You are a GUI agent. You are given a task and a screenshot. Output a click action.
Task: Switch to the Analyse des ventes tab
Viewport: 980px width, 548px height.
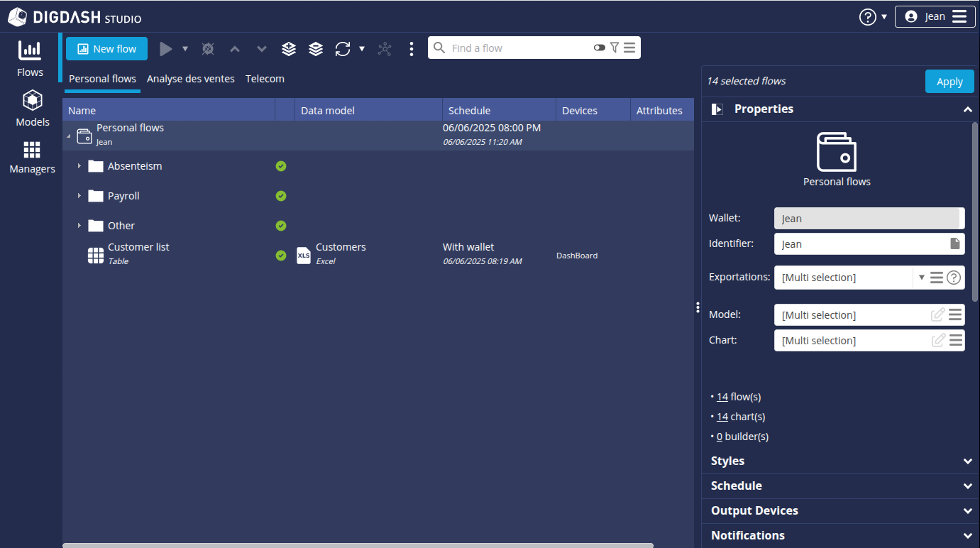coord(190,79)
